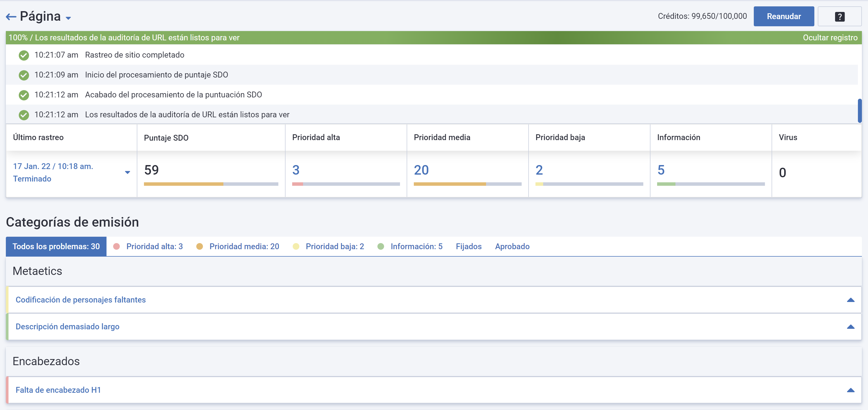Switch to the Fijados tab
Image resolution: width=868 pixels, height=410 pixels.
pos(469,246)
